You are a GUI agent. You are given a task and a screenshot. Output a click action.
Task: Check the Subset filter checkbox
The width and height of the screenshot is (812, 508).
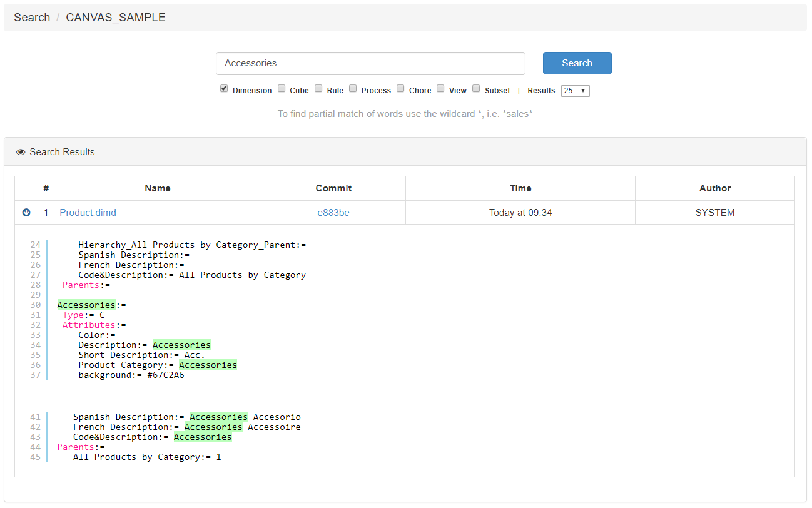[x=476, y=89]
